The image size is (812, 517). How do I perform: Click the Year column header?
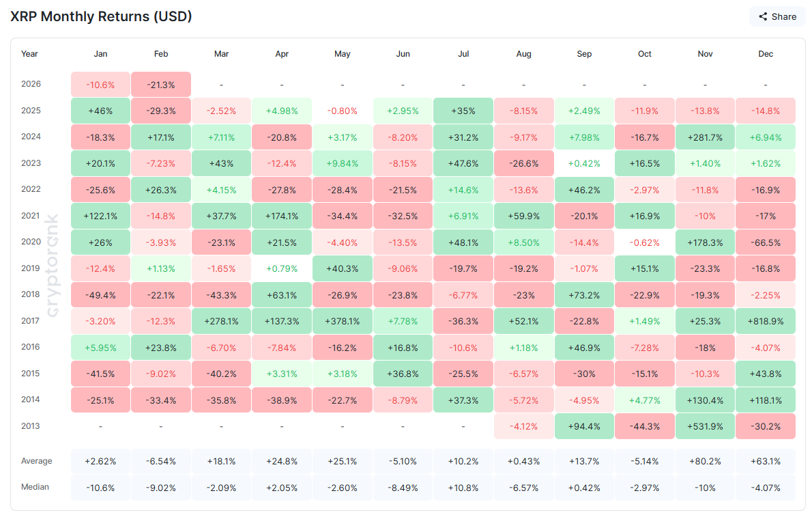point(29,53)
